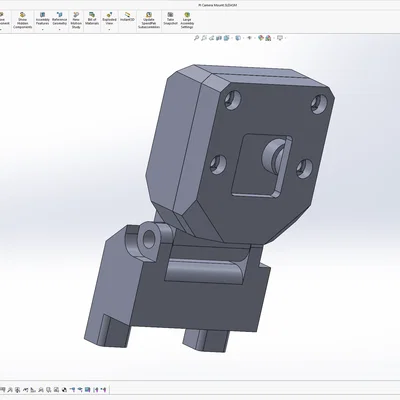Screen dimensions: 400x400
Task: Expand Assembly Features dropdown arrow
Action: click(x=42, y=30)
